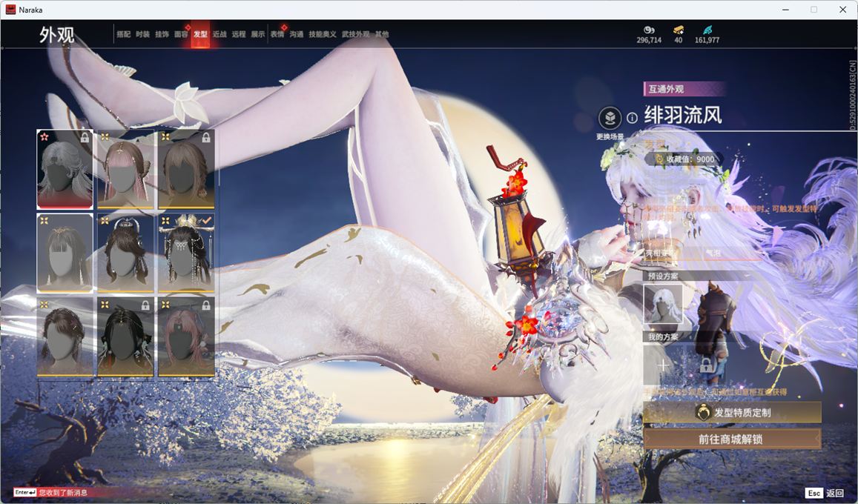Screen dimensions: 858x504
Task: Go to the 远程 tab
Action: click(239, 34)
